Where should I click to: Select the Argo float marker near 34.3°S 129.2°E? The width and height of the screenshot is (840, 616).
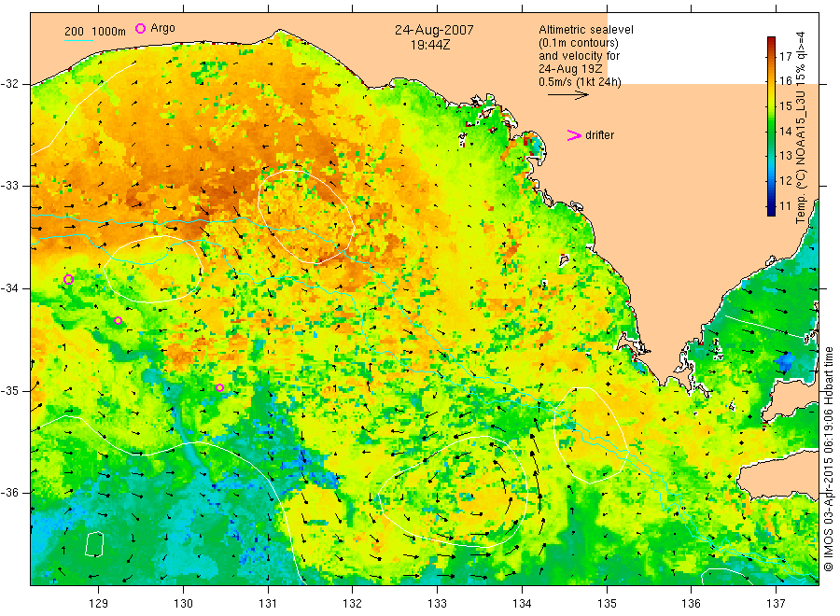118,321
